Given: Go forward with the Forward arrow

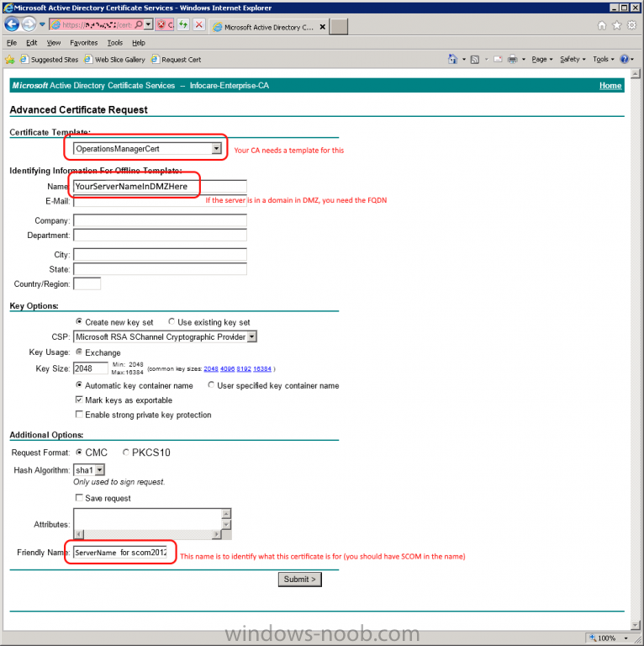Looking at the screenshot, I should point(29,24).
